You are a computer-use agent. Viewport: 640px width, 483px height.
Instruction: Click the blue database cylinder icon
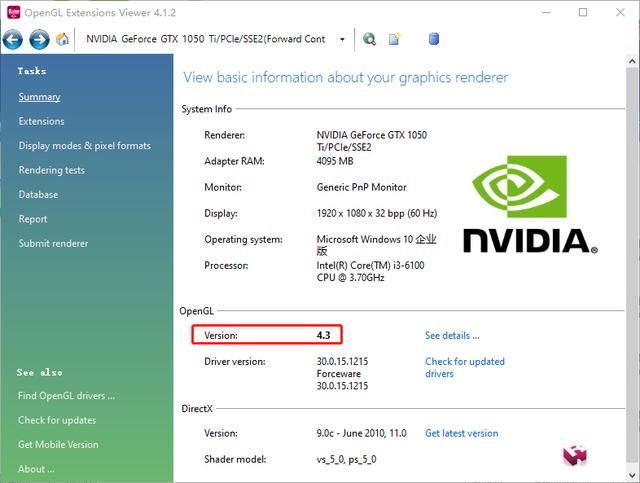coord(434,39)
